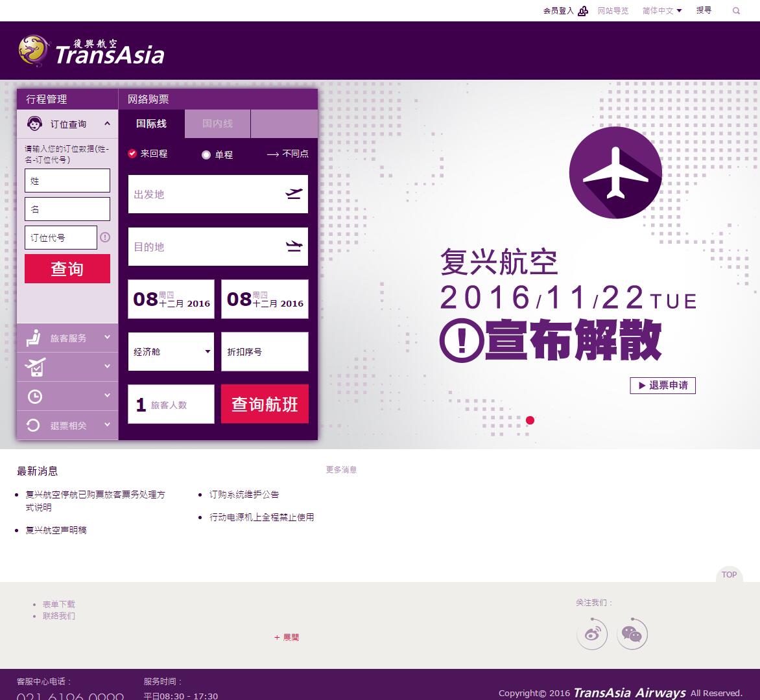Click the 订位代号 booking code field
Viewport: 760px width, 700px height.
(60, 237)
